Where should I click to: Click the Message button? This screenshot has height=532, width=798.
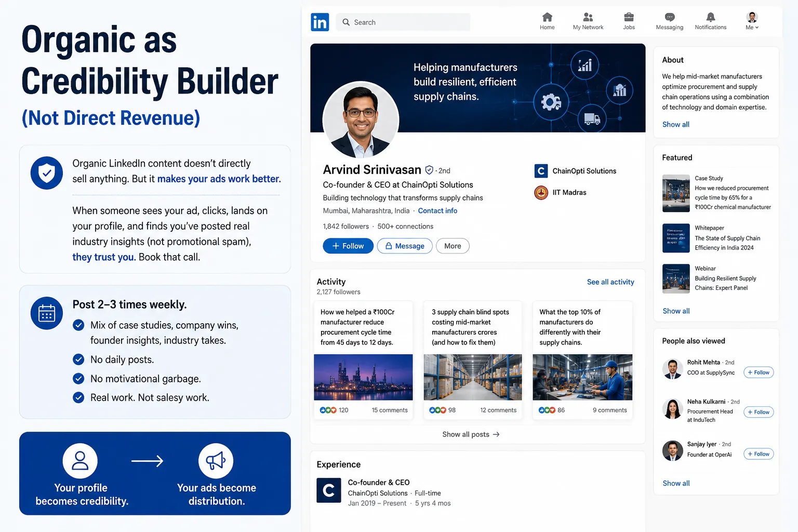coord(405,246)
